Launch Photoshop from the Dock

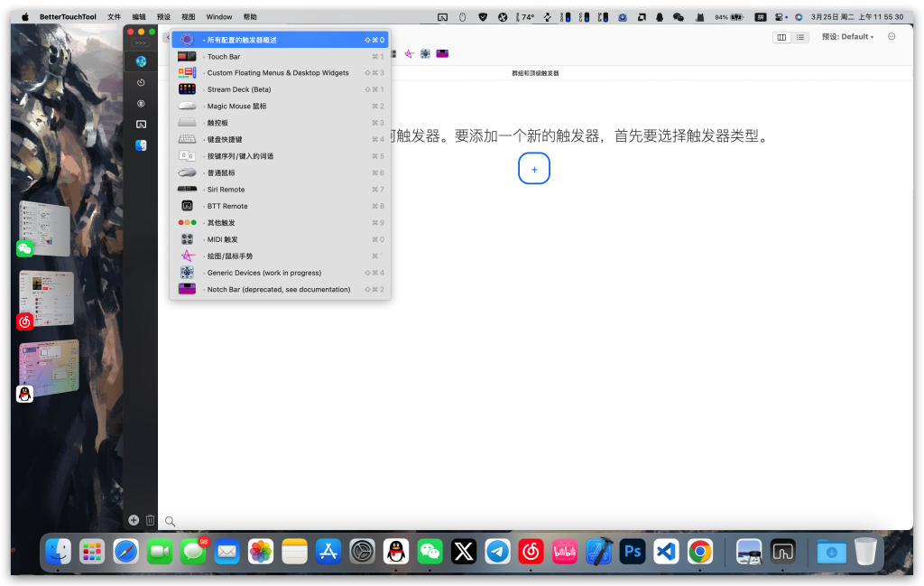pyautogui.click(x=633, y=552)
